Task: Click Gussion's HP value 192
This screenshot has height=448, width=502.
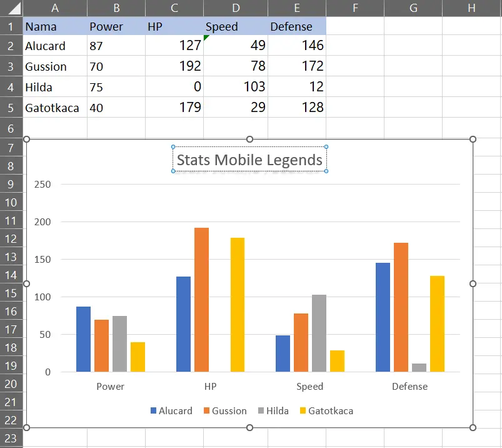Action: point(174,66)
